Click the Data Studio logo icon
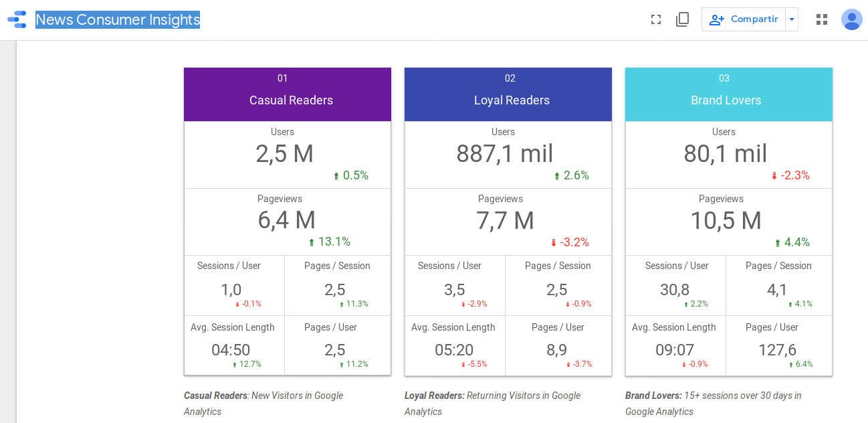Viewport: 868px width, 423px height. click(x=17, y=19)
